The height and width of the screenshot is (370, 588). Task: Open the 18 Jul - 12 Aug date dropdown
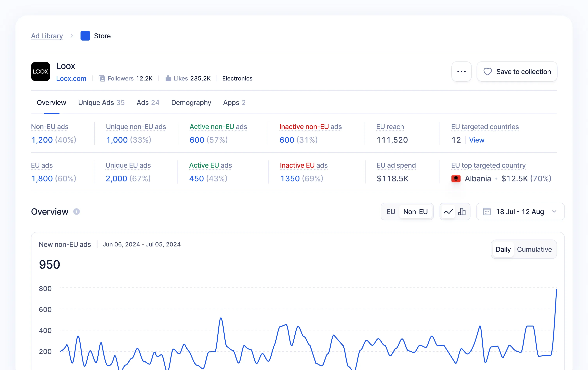[520, 211]
